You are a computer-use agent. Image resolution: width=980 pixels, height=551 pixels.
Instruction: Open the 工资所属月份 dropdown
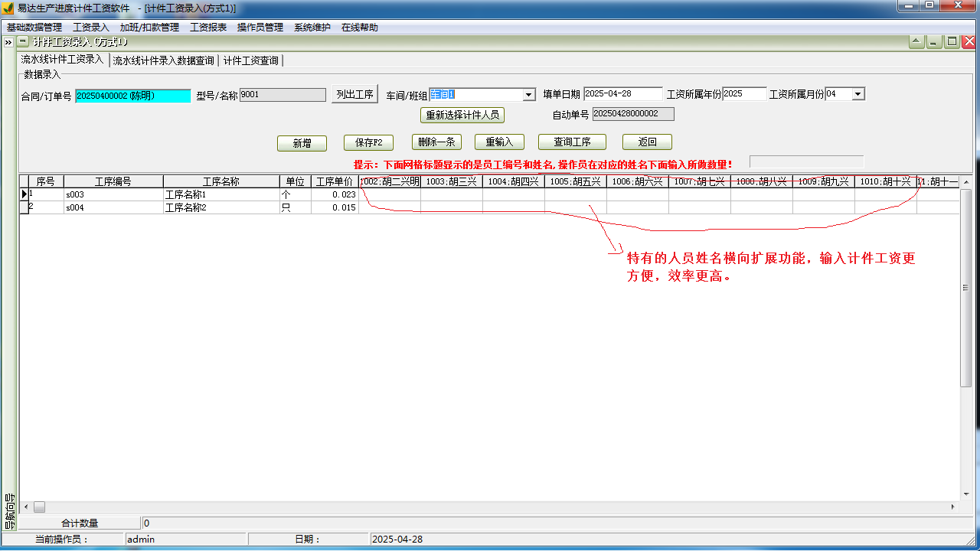[857, 93]
